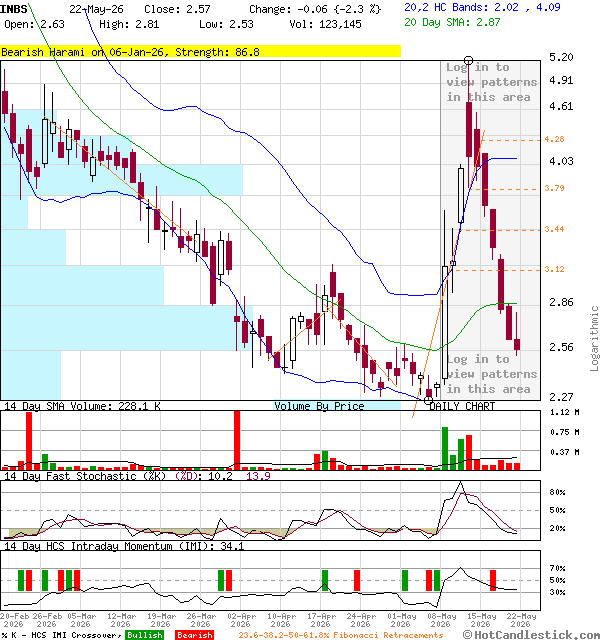Click the upper Log in to view patterns text

coord(491,82)
